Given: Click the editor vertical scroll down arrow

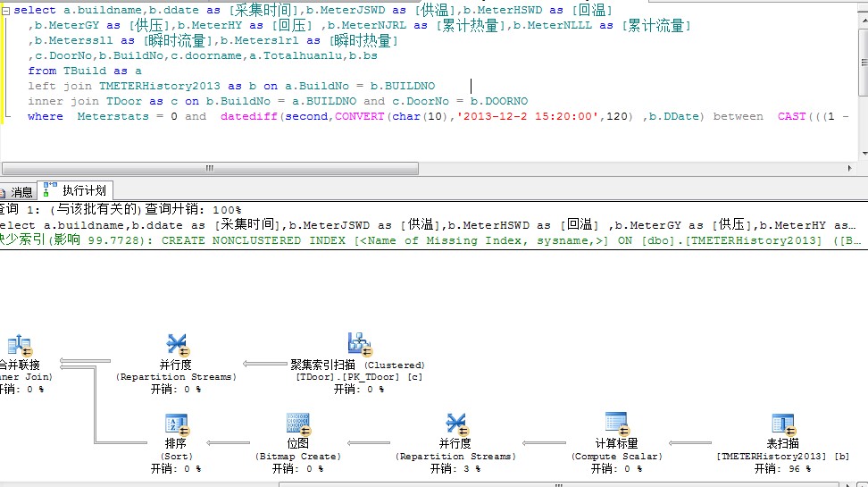Looking at the screenshot, I should (x=864, y=154).
